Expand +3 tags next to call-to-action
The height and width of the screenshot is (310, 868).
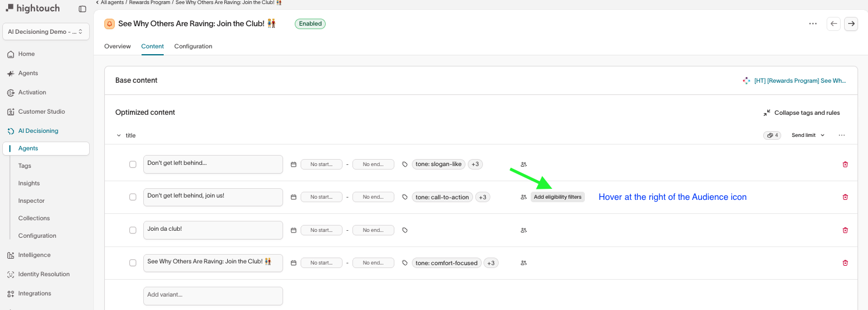pos(483,197)
